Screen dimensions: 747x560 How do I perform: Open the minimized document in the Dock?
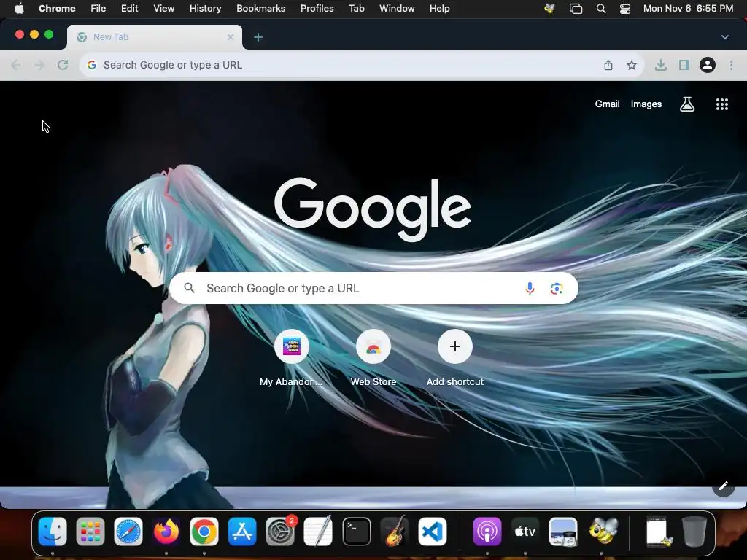pyautogui.click(x=659, y=531)
